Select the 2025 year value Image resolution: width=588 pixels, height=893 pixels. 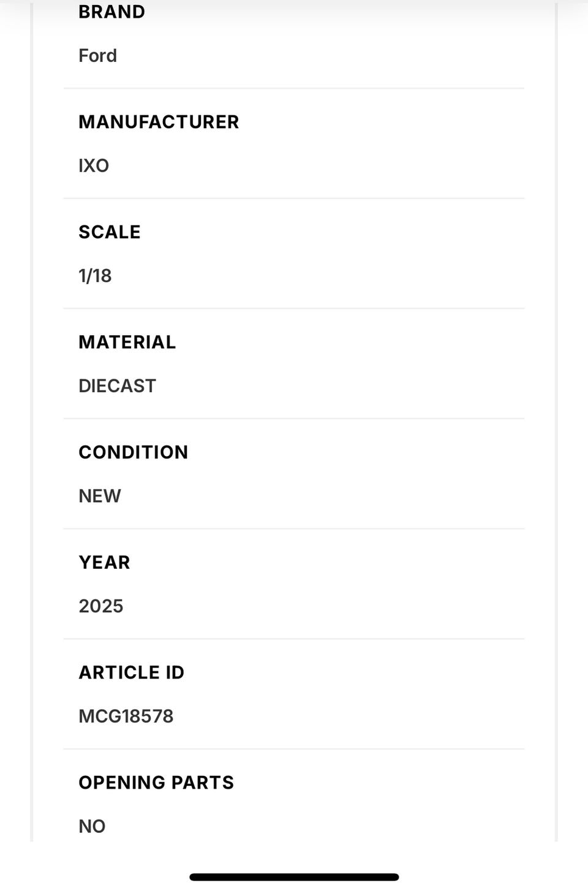point(101,606)
